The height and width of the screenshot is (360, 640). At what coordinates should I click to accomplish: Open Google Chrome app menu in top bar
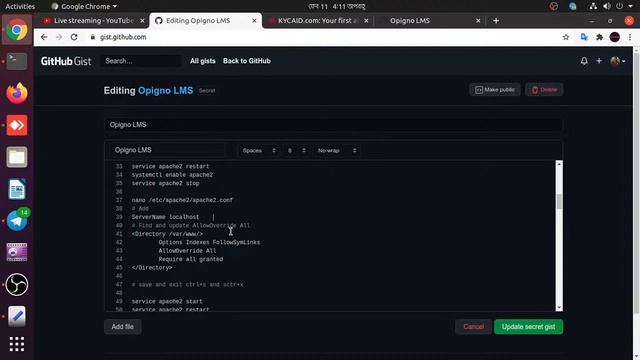pos(84,6)
